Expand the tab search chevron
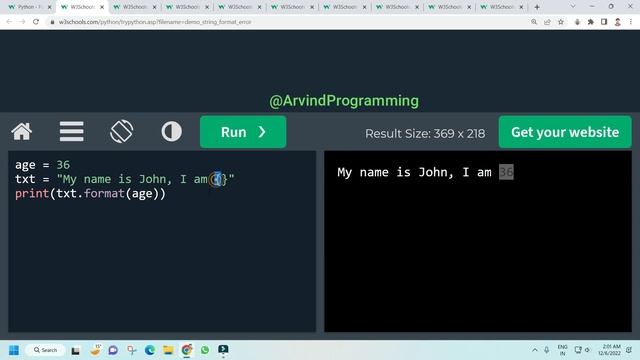The width and height of the screenshot is (640, 360). click(573, 7)
